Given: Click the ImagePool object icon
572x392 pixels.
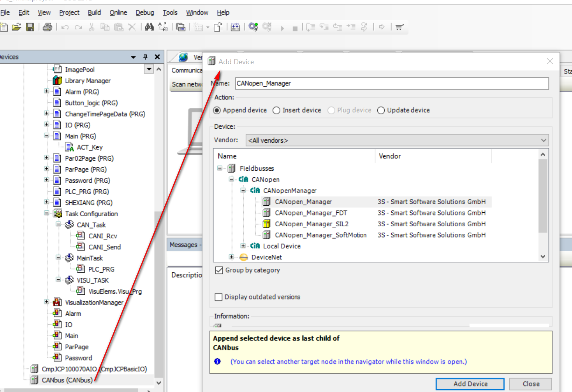Looking at the screenshot, I should (57, 69).
